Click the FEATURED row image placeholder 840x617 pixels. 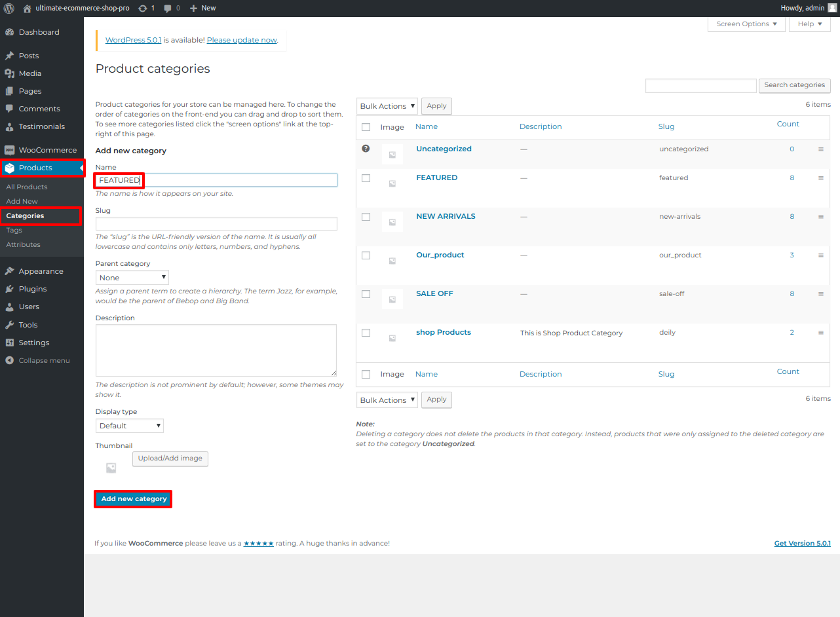tap(392, 183)
